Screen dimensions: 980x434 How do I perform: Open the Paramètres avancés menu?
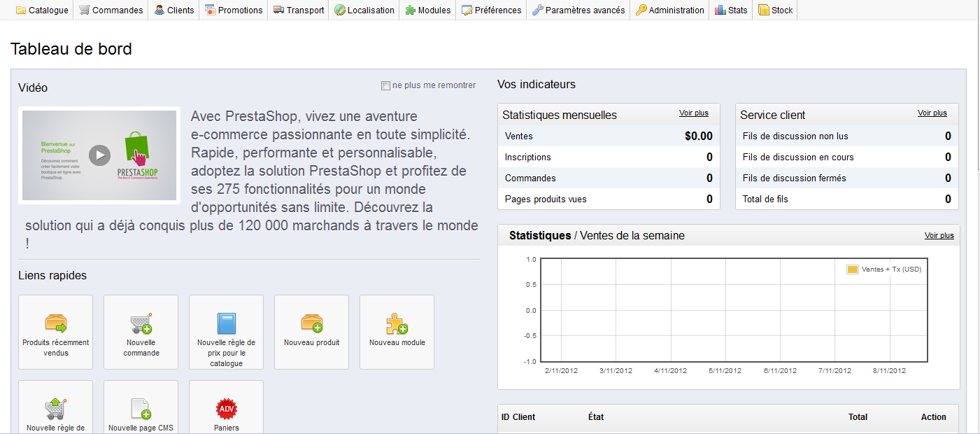(578, 10)
